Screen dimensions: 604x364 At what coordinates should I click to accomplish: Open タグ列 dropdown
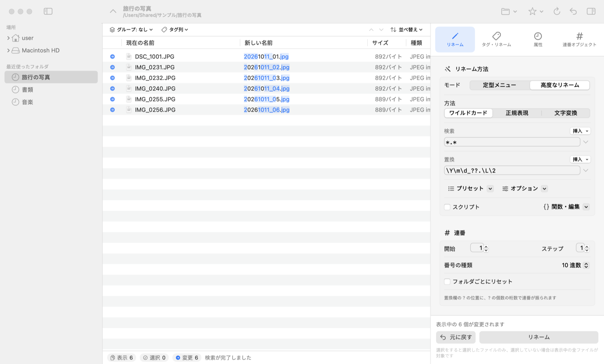(x=175, y=29)
